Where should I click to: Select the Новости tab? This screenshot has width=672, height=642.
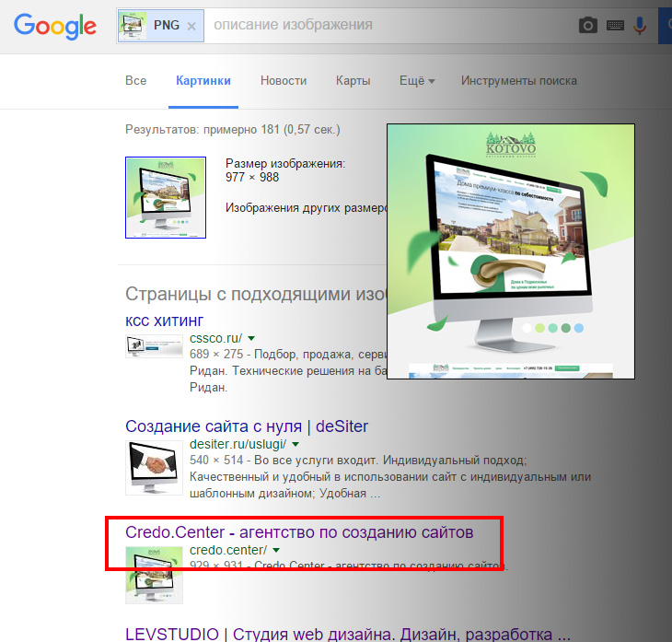tap(284, 81)
